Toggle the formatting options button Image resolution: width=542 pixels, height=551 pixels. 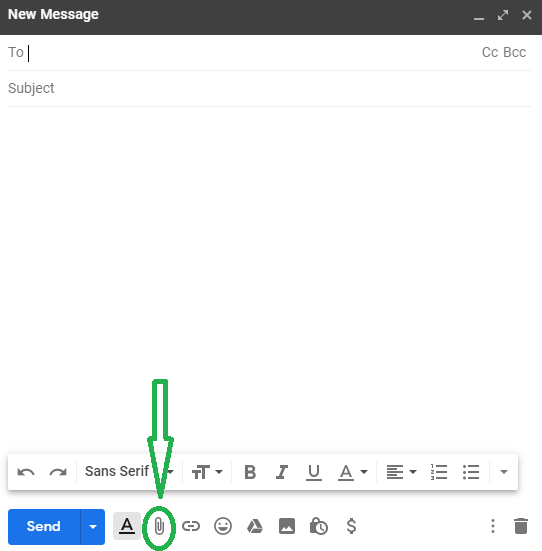click(x=127, y=526)
